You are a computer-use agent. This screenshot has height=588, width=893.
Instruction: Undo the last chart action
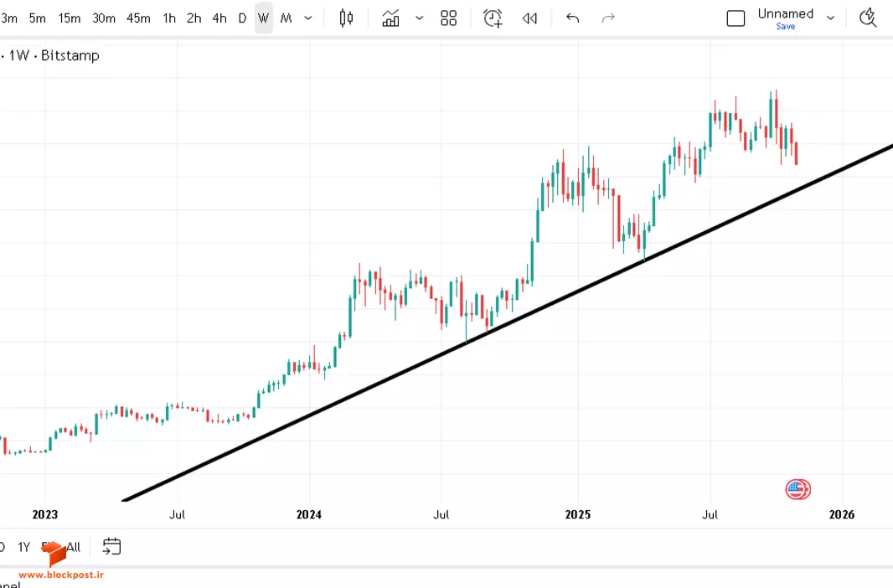573,18
